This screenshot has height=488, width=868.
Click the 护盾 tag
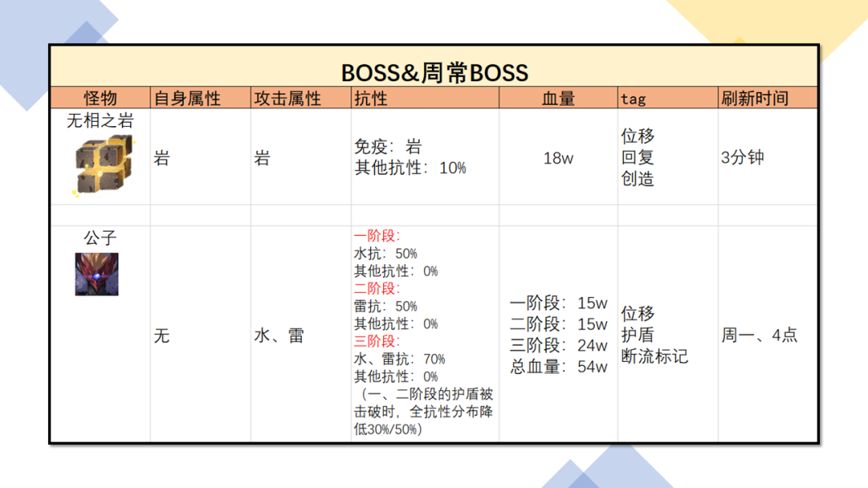point(637,335)
